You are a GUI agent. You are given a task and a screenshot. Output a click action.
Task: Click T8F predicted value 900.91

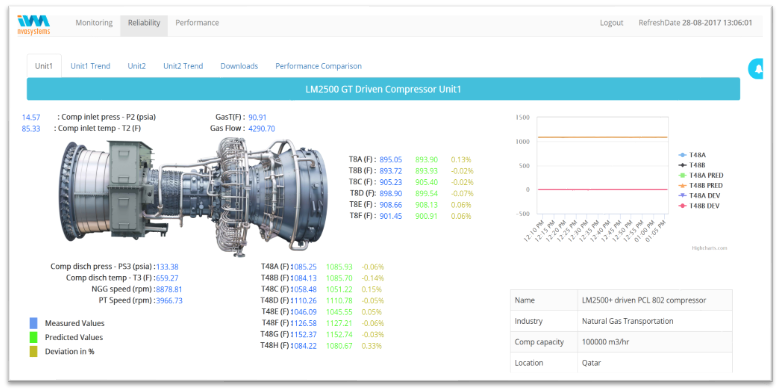pyautogui.click(x=426, y=216)
